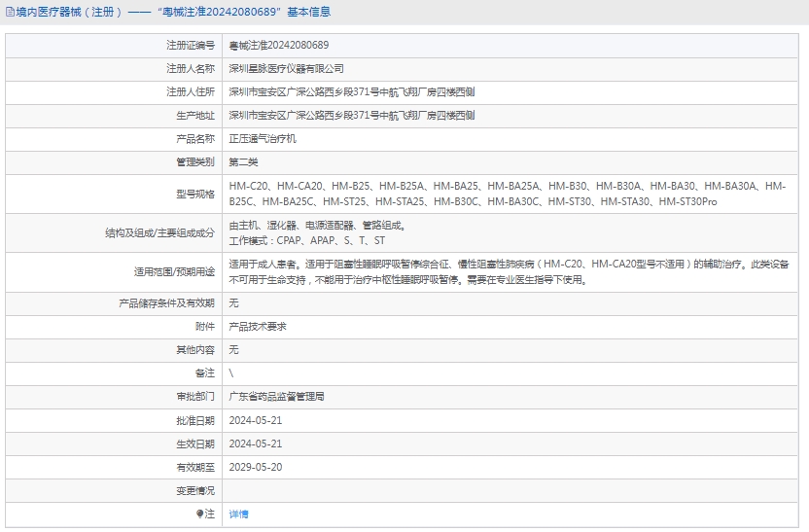Viewport: 809px width, 532px height.
Task: Click the model specifications list starting HM-C20
Action: point(507,194)
